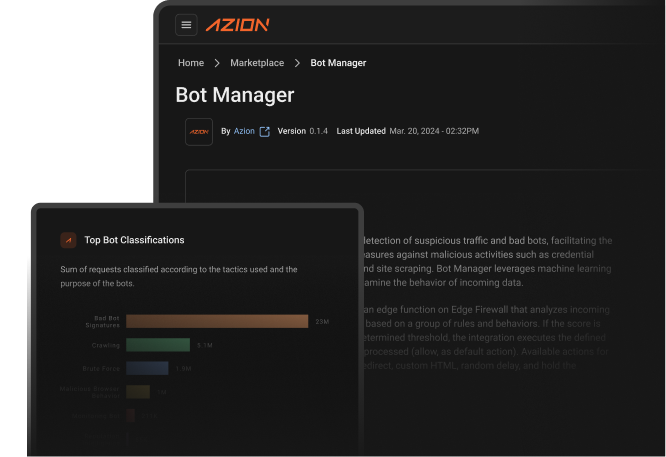Click the Crawling axis label

point(106,345)
